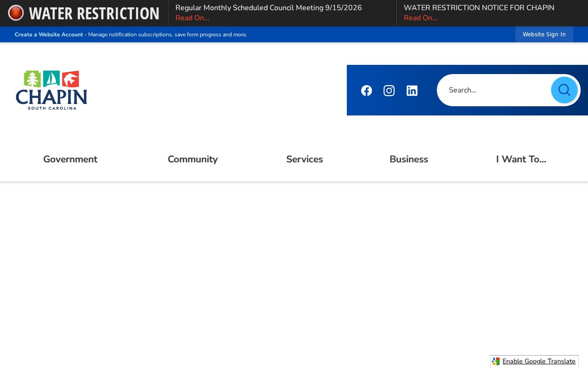
Task: Open the Business menu
Action: 409,159
